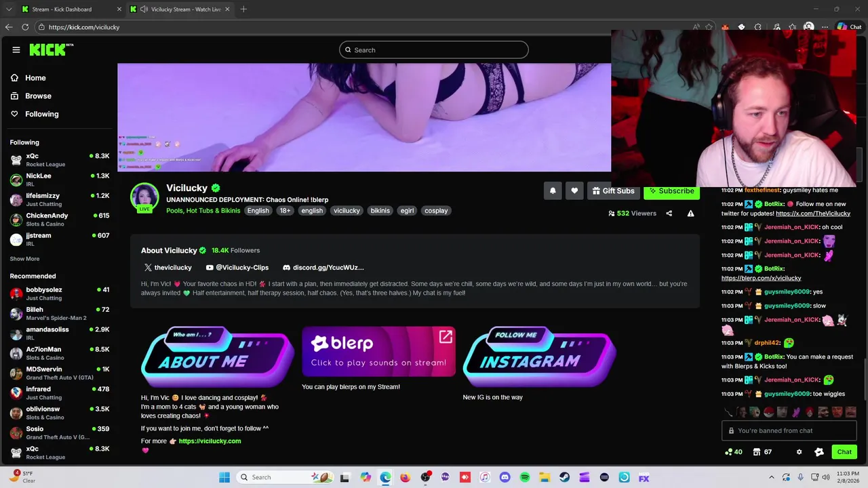The width and height of the screenshot is (868, 488).
Task: Select the 18+ tag
Action: [x=285, y=211]
